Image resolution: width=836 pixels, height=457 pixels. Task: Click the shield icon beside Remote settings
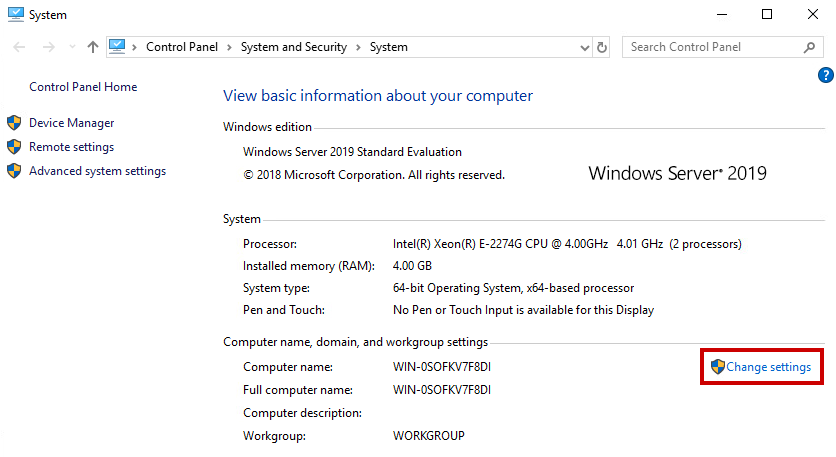coord(14,147)
